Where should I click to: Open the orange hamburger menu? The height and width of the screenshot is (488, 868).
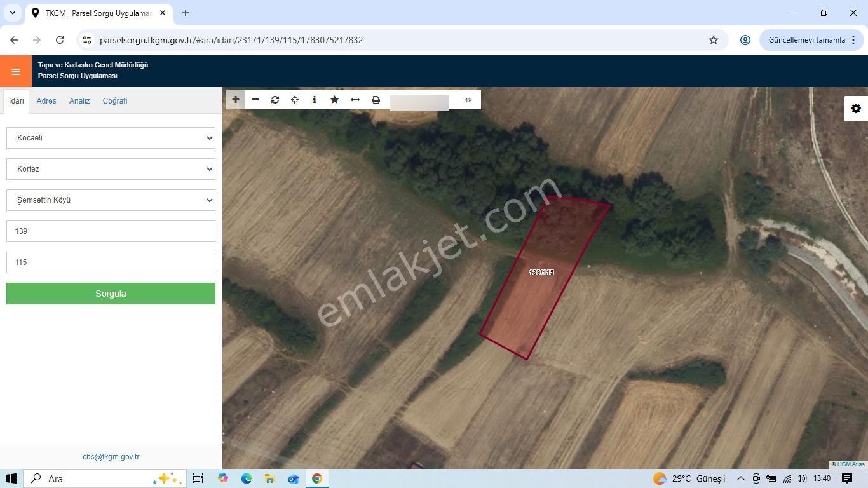(16, 71)
